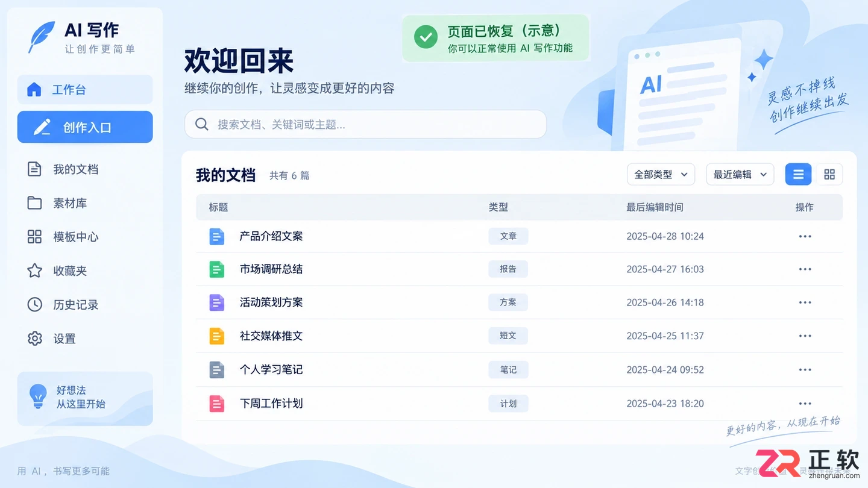This screenshot has height=488, width=868.
Task: Click the gear icon beside 设置
Action: point(34,338)
